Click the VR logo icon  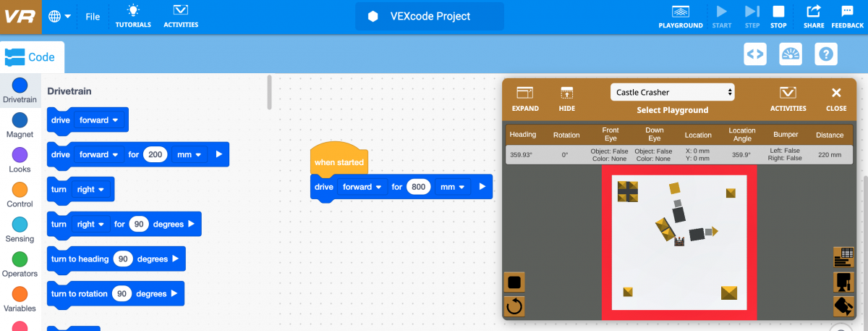tap(20, 17)
